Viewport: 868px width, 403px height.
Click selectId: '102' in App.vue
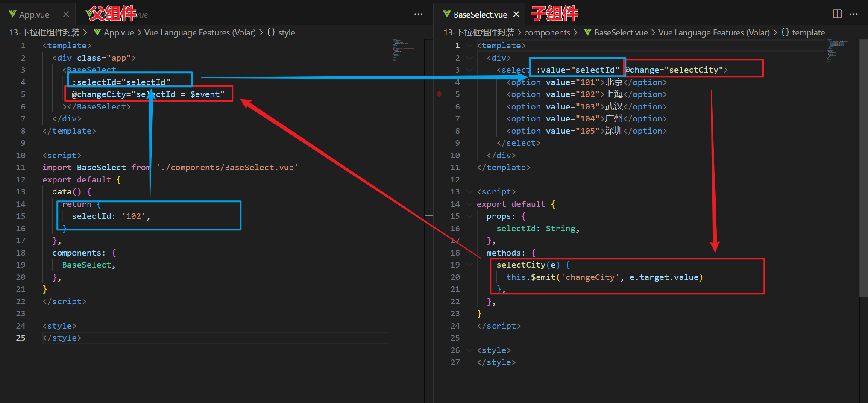click(x=111, y=216)
